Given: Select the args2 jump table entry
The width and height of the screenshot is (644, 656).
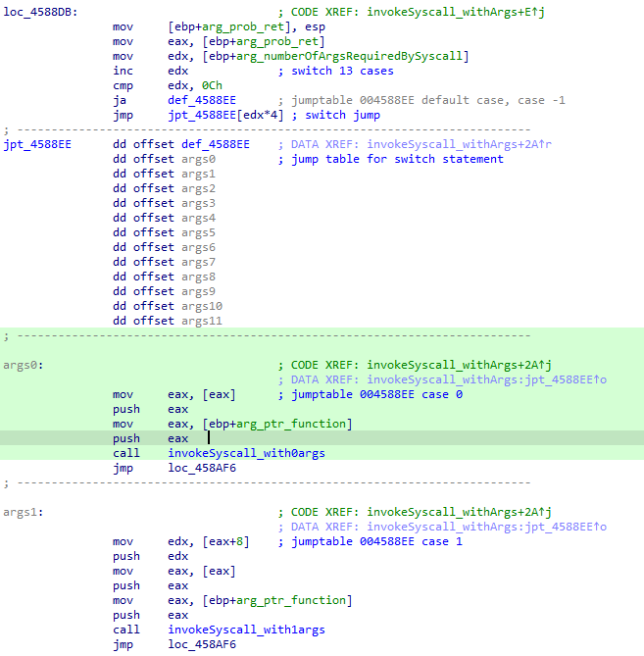Looking at the screenshot, I should tap(198, 188).
